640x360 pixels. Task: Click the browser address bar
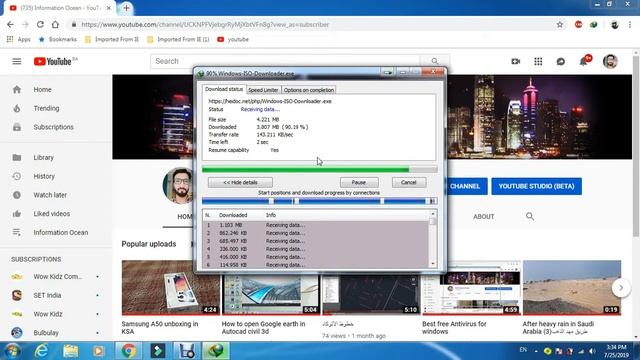[314, 24]
